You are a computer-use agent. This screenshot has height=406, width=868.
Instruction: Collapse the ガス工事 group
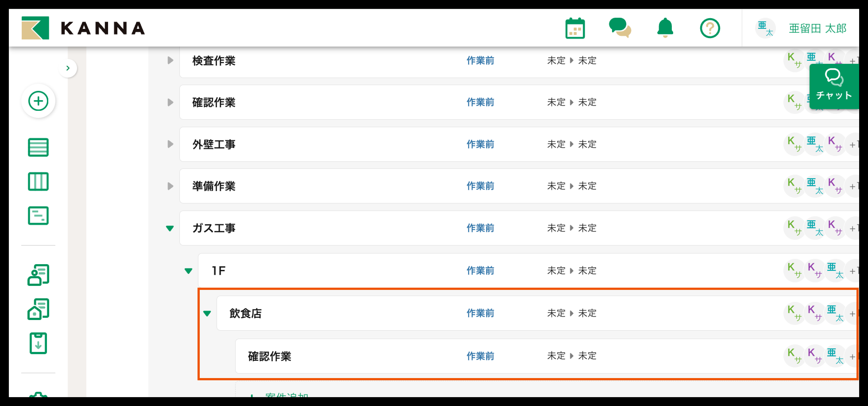tap(170, 228)
